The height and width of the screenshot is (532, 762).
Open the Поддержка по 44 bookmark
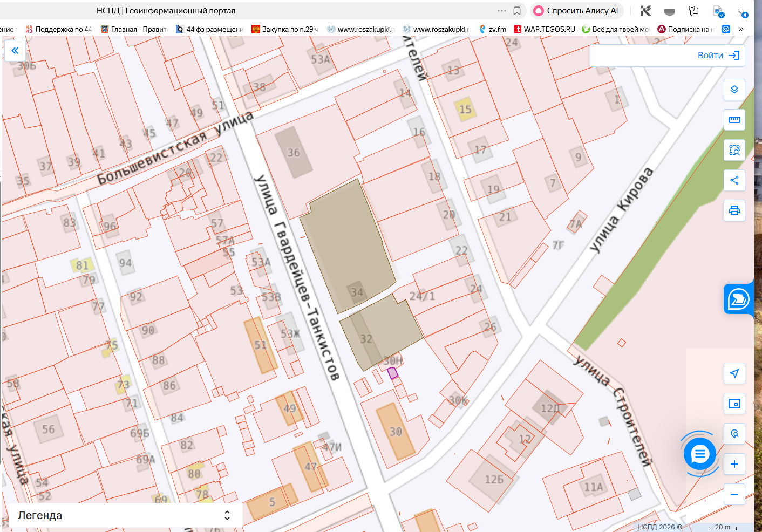click(x=58, y=29)
